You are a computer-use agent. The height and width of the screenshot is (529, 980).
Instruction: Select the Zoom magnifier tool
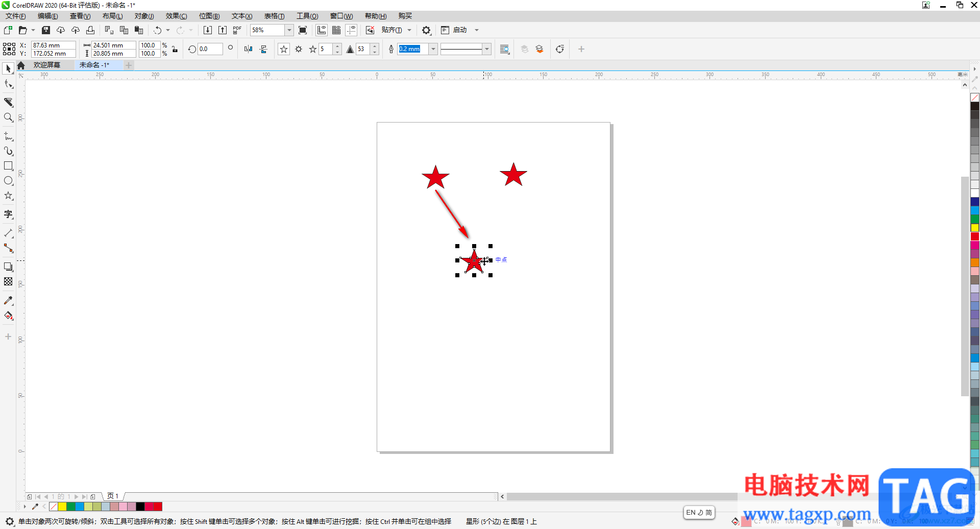pyautogui.click(x=8, y=117)
